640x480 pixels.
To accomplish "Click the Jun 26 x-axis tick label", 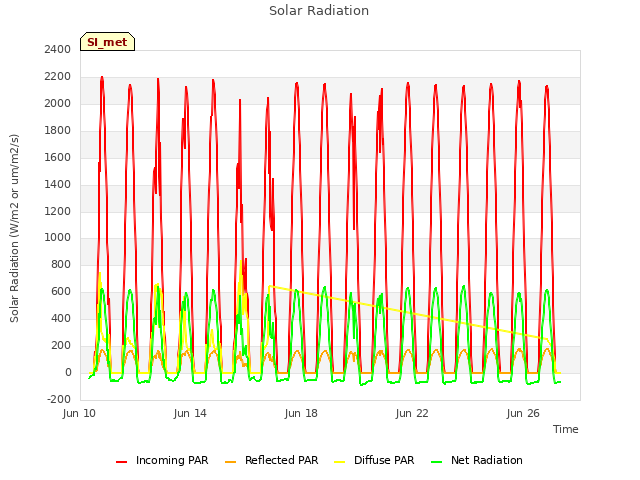I will point(523,413).
